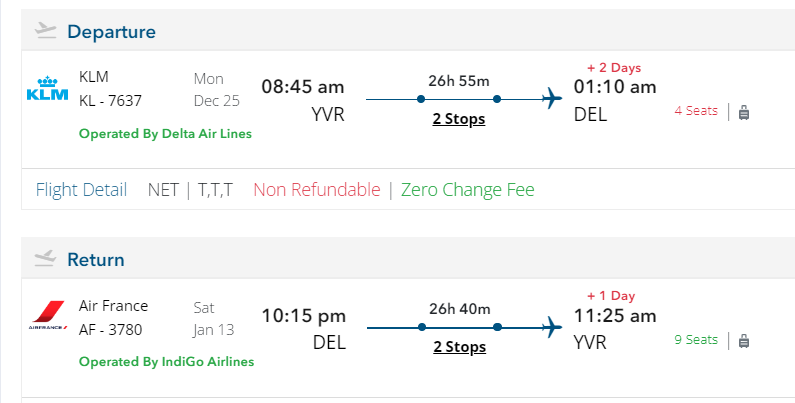Click the second stop dot on return route
Image resolution: width=795 pixels, height=403 pixels.
coord(497,327)
